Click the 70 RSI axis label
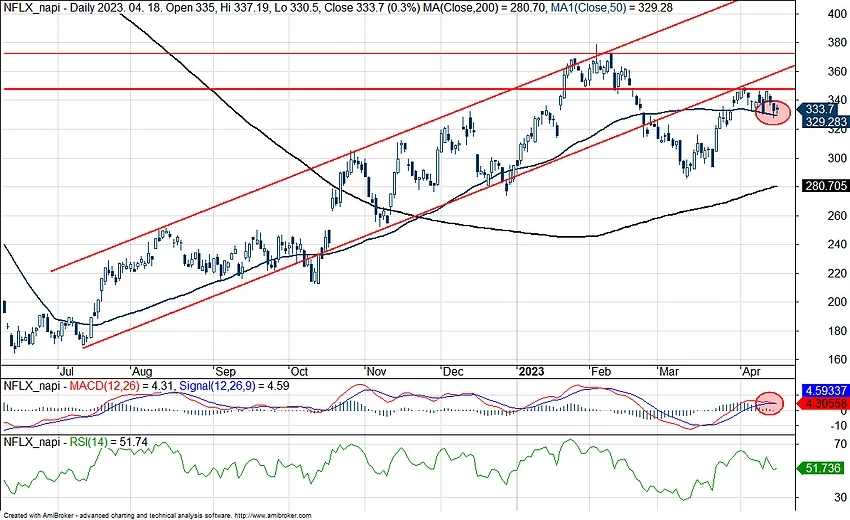The height and width of the screenshot is (520, 850). [840, 445]
